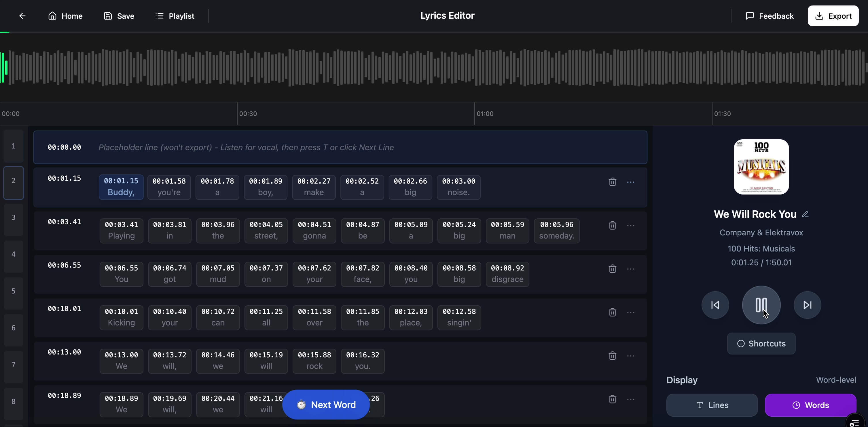Open three-dot menu for line 8

point(630,399)
